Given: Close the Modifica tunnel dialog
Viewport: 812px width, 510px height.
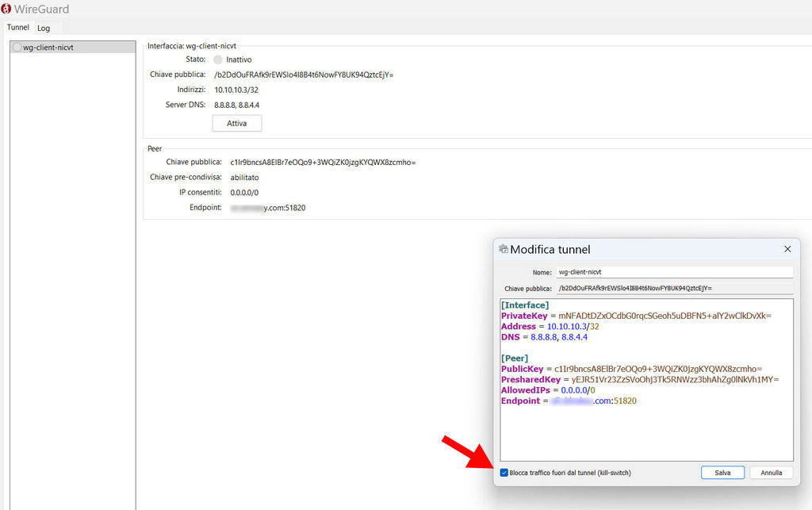Looking at the screenshot, I should (x=787, y=249).
